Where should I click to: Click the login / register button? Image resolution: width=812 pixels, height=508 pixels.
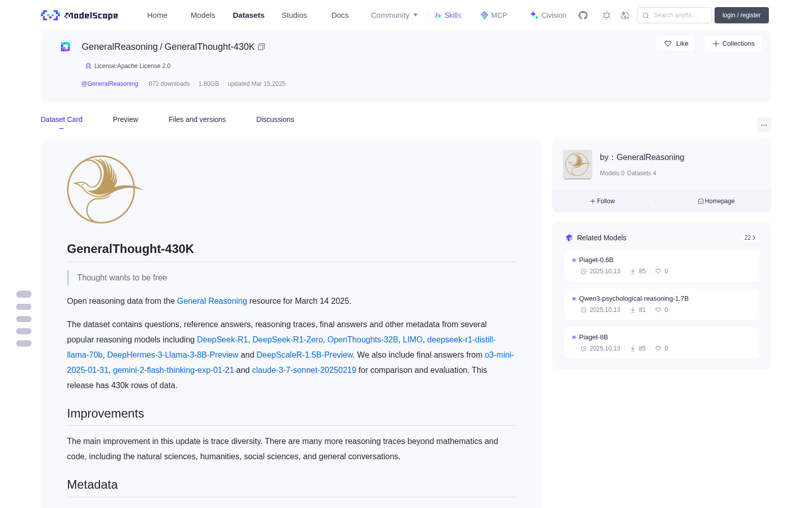point(741,15)
